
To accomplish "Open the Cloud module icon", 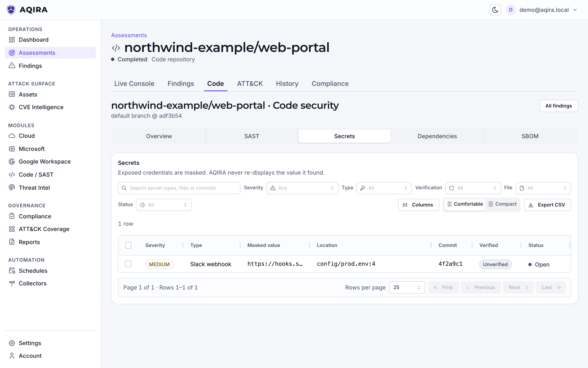I will pyautogui.click(x=12, y=136).
